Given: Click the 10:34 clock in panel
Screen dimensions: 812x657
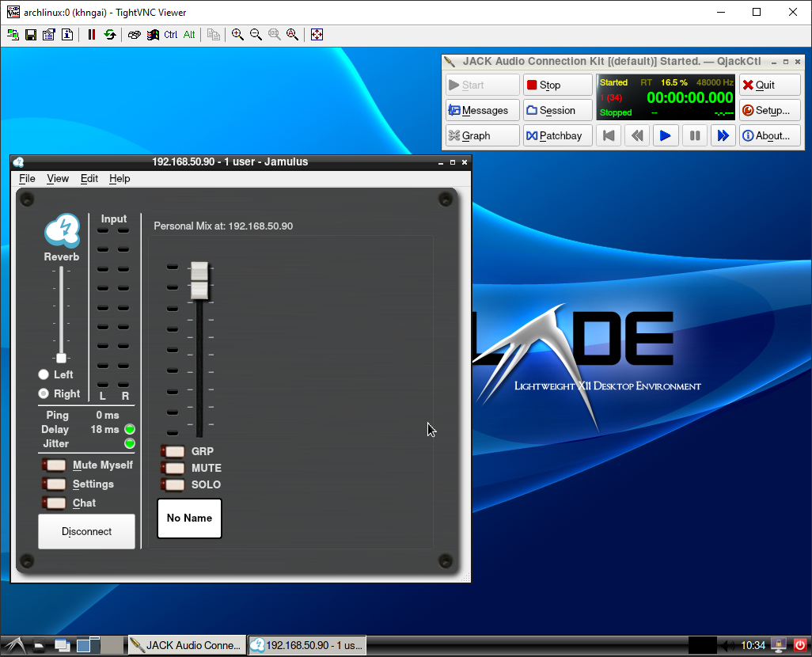Looking at the screenshot, I should [x=753, y=645].
